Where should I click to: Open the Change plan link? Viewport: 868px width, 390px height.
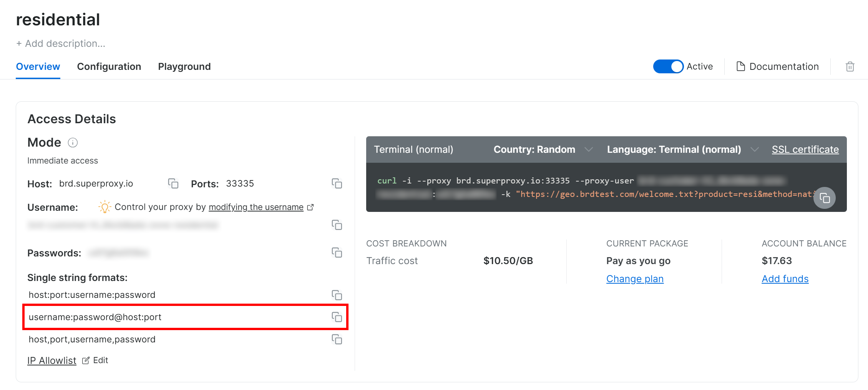click(635, 279)
